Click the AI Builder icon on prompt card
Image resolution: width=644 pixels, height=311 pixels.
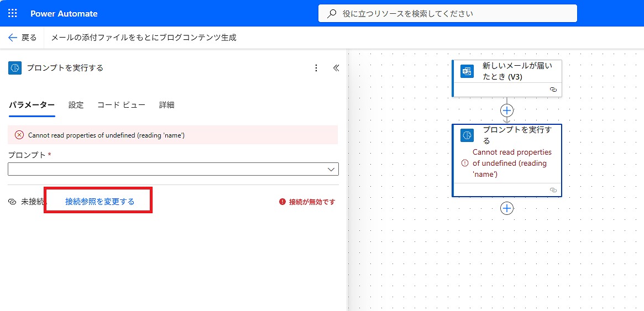point(467,135)
